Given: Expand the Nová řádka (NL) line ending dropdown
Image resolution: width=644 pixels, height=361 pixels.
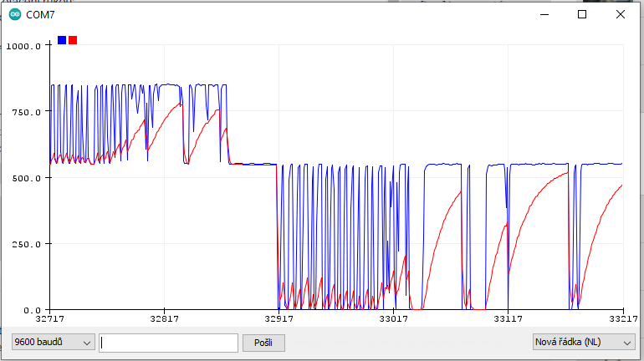Looking at the screenshot, I should click(583, 343).
